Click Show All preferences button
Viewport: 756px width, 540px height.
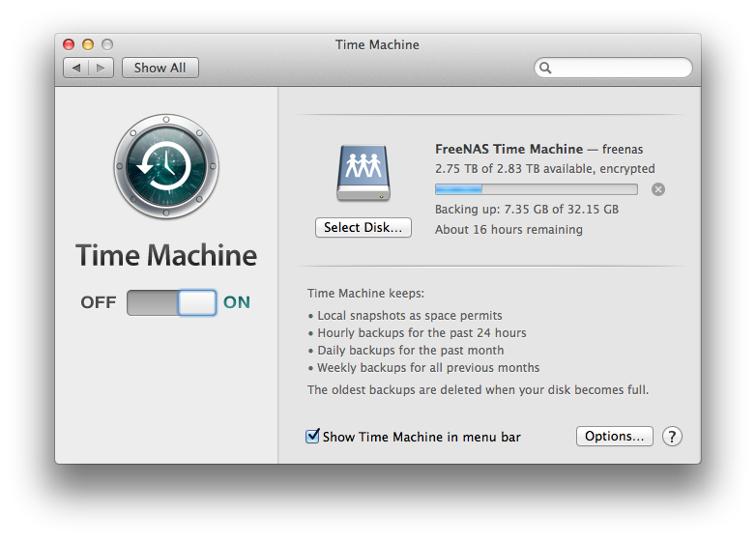click(x=160, y=68)
